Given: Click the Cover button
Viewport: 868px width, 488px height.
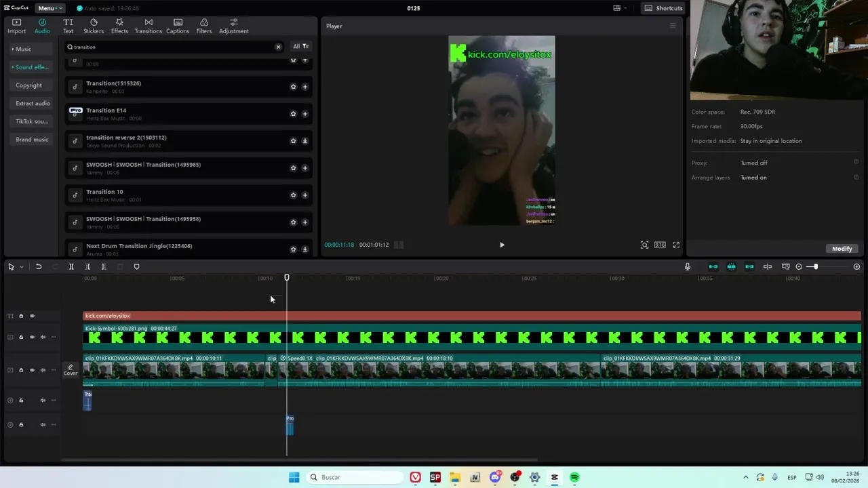Looking at the screenshot, I should point(71,370).
